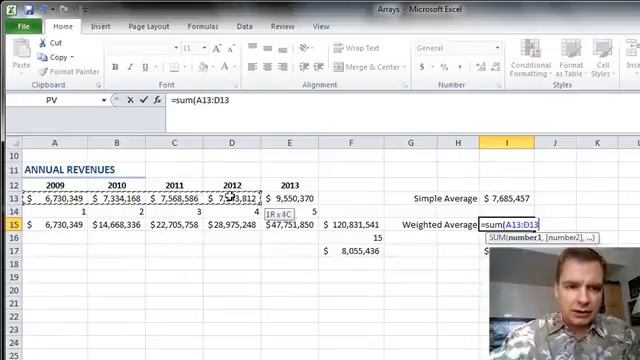This screenshot has width=640, height=360.
Task: Click the Fill Color bucket icon
Action: click(x=203, y=67)
